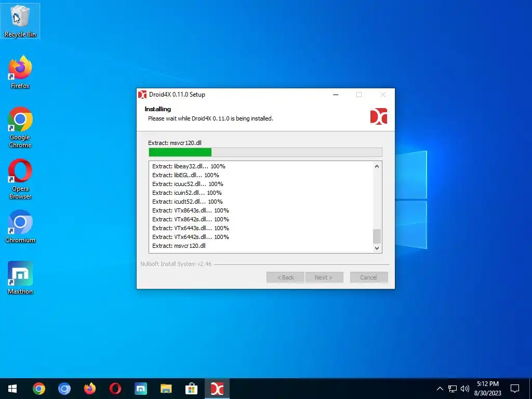Screen dimensions: 532x399
Task: Select the Firefox desktop shortcut
Action: 20,72
